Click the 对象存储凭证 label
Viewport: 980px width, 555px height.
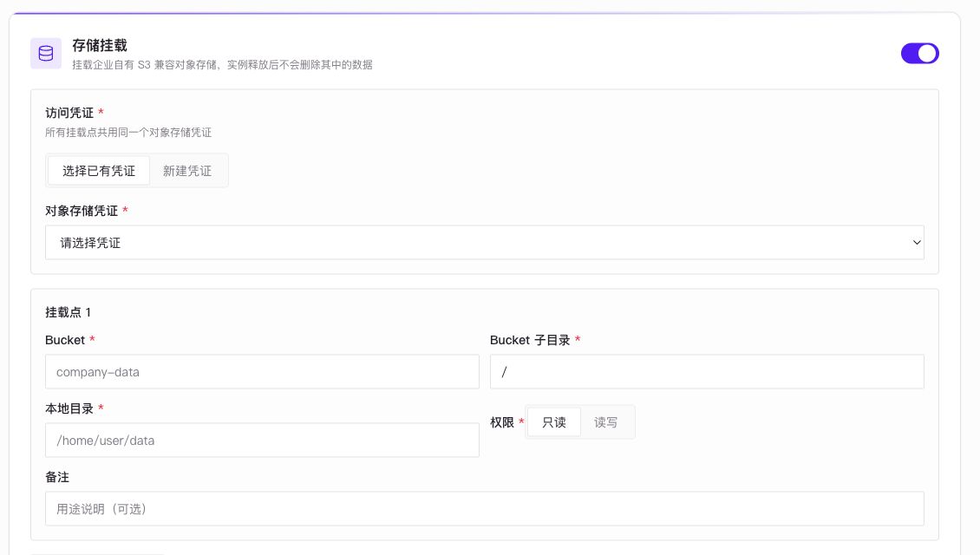pyautogui.click(x=82, y=211)
